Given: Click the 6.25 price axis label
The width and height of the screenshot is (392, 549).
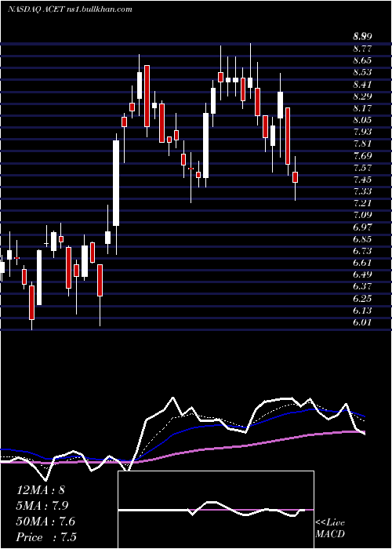Looking at the screenshot, I should pos(362,298).
